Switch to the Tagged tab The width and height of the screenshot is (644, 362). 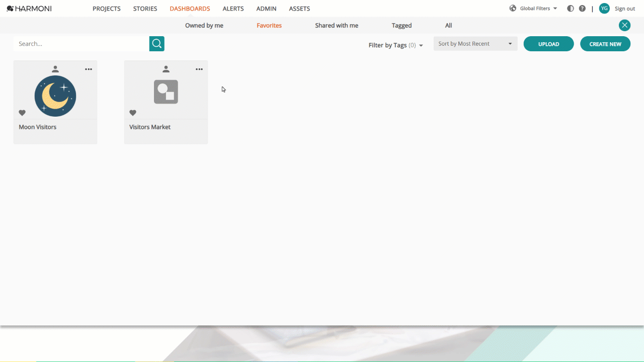point(401,26)
